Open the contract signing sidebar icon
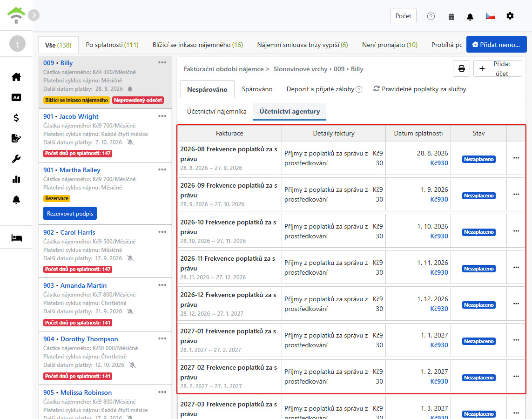Screen dimensions: 532x419 (x=16, y=138)
